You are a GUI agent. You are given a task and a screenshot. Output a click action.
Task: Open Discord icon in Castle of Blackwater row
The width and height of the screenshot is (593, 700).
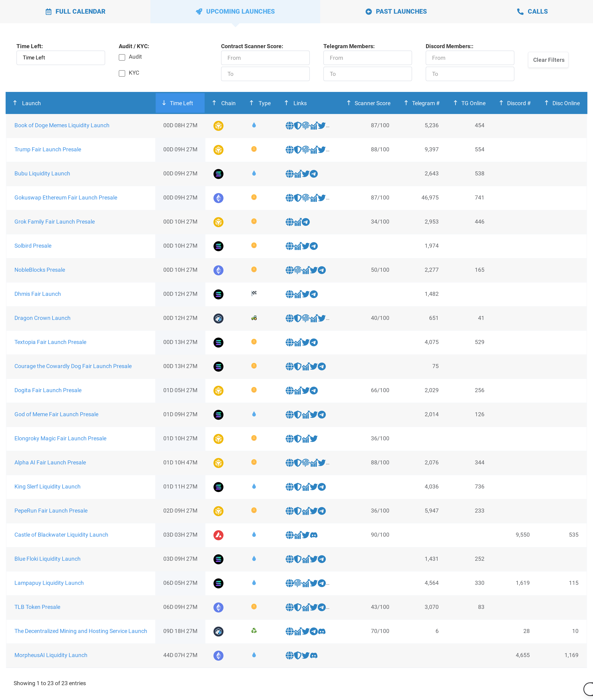pyautogui.click(x=314, y=535)
